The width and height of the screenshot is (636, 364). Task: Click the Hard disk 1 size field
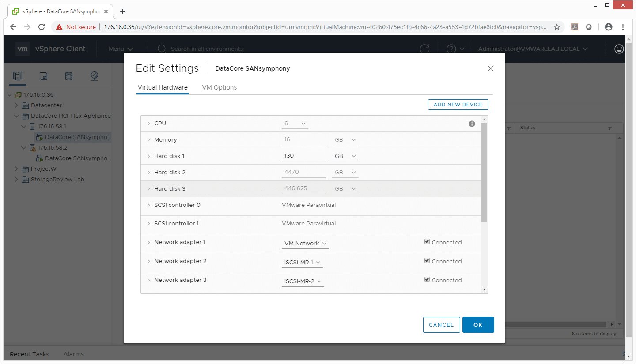(x=304, y=156)
